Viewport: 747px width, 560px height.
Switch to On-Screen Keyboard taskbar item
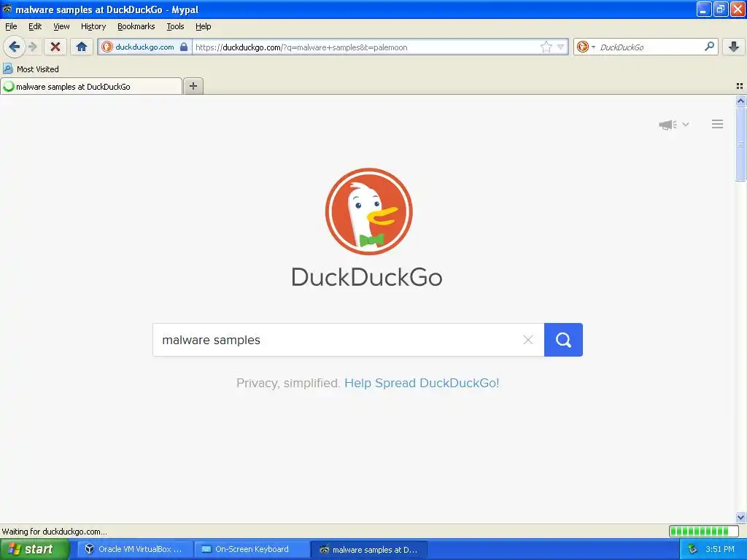(251, 550)
